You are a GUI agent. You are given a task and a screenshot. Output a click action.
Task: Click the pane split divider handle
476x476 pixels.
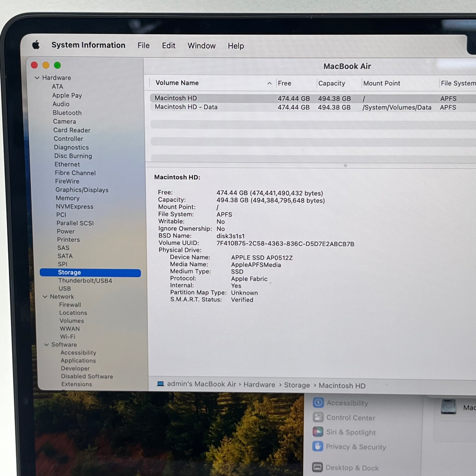pos(345,166)
